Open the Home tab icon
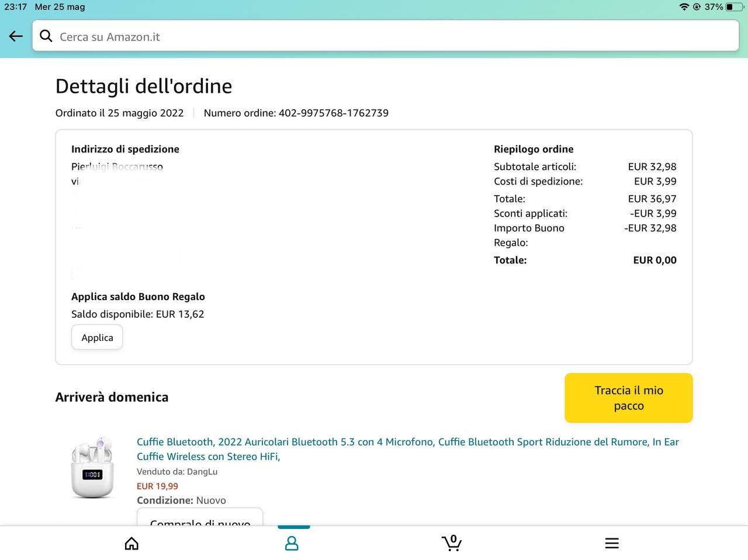 pyautogui.click(x=131, y=544)
